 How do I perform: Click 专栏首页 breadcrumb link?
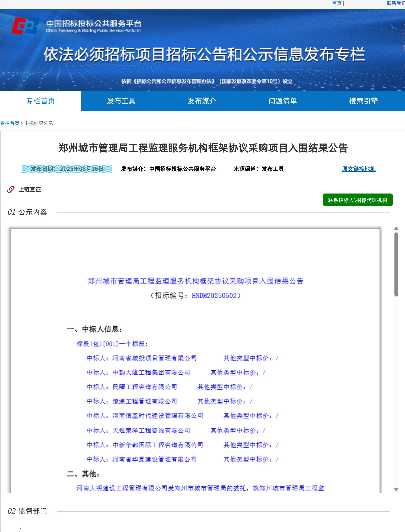(10, 123)
